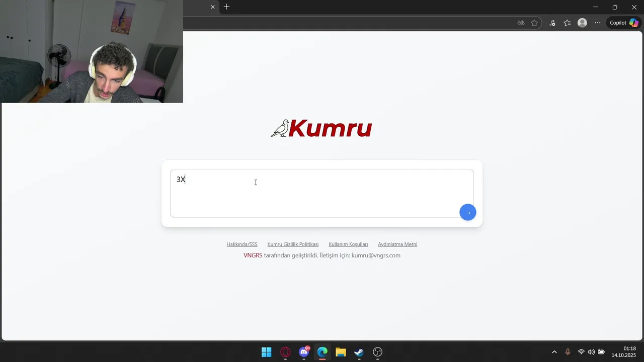
Task: Open a new browser tab
Action: tap(227, 7)
